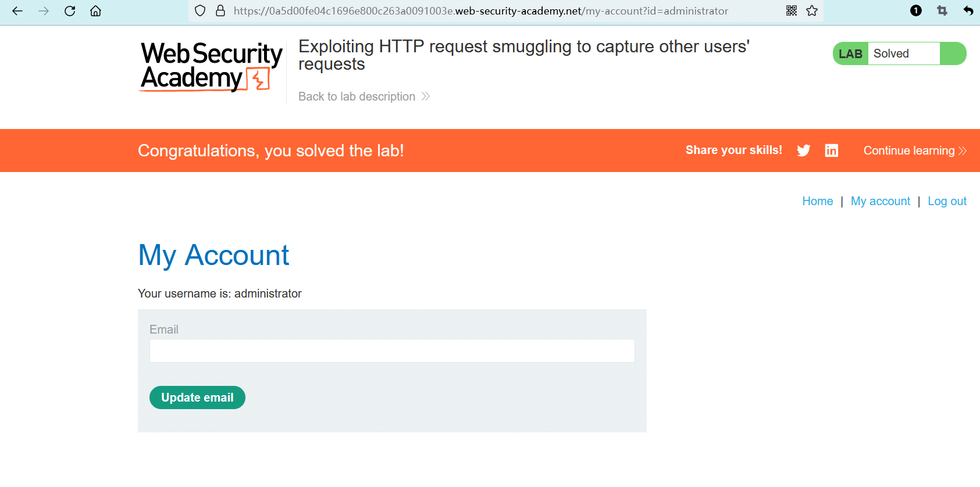Share on Twitter via the bird icon

804,151
